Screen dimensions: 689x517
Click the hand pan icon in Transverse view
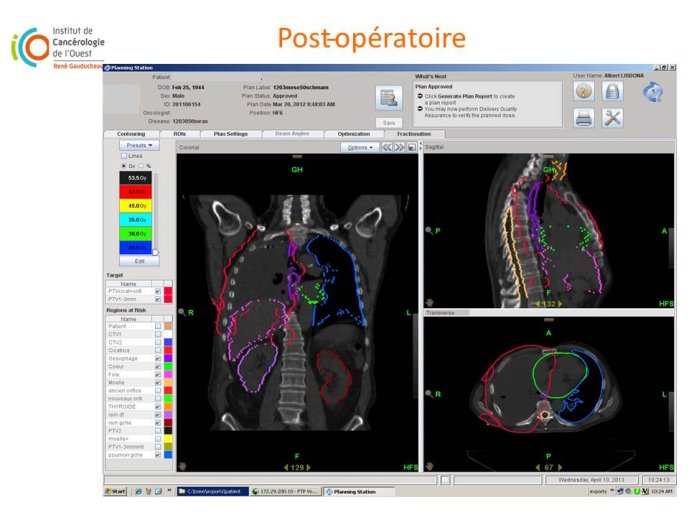click(x=429, y=466)
